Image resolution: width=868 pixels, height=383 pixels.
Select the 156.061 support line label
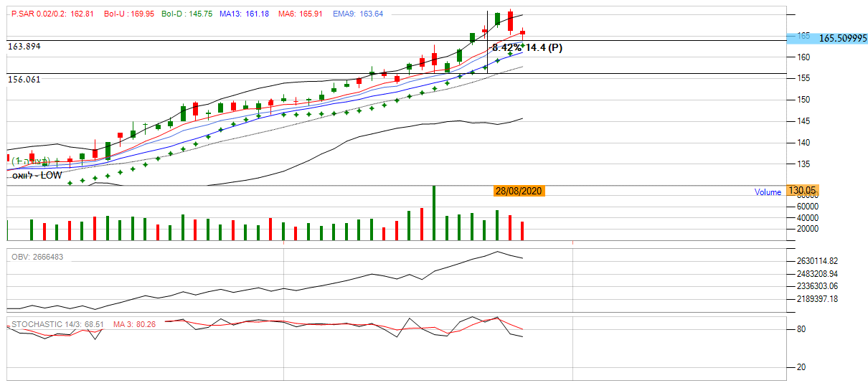tap(24, 80)
